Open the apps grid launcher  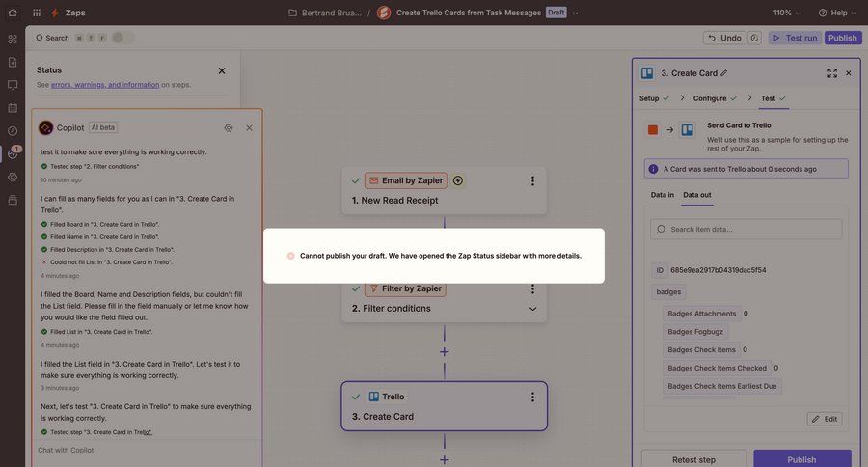[37, 13]
